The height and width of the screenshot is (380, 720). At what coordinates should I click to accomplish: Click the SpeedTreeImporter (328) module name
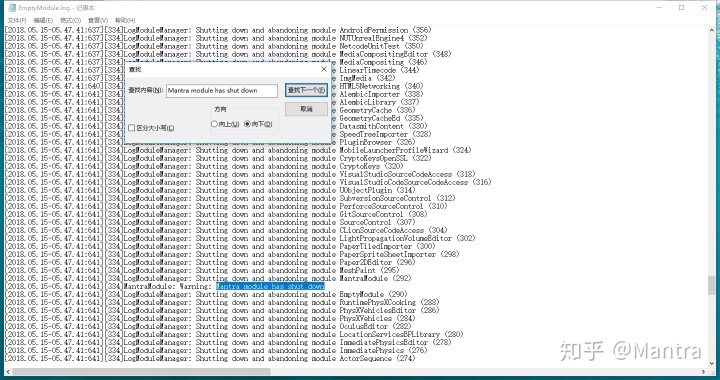[385, 134]
